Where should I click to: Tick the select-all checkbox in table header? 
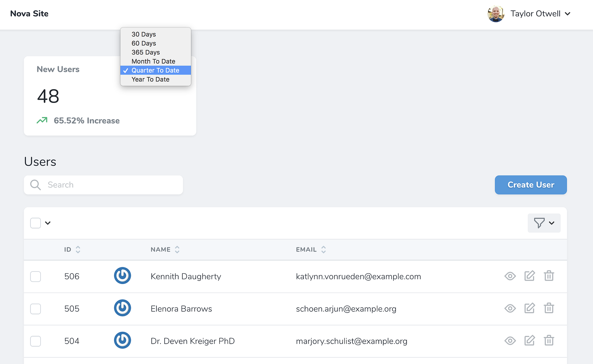(x=36, y=223)
